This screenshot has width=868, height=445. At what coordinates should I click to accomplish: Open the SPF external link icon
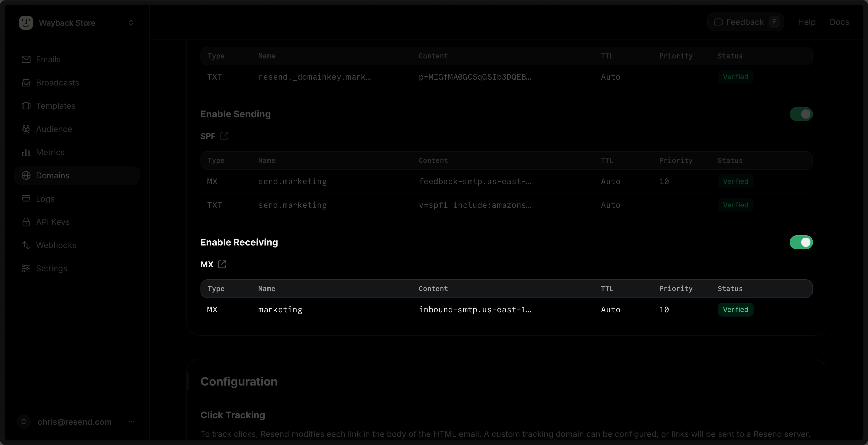[x=224, y=136]
